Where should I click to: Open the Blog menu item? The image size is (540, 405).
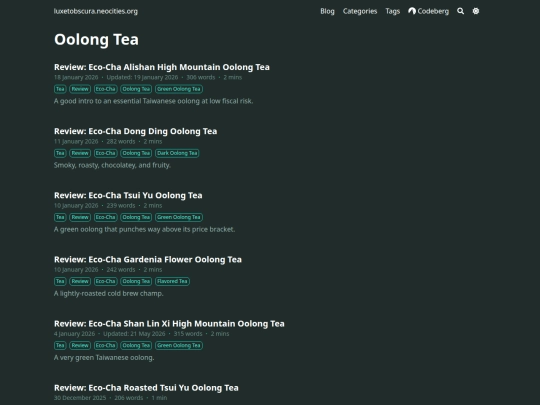[x=327, y=11]
